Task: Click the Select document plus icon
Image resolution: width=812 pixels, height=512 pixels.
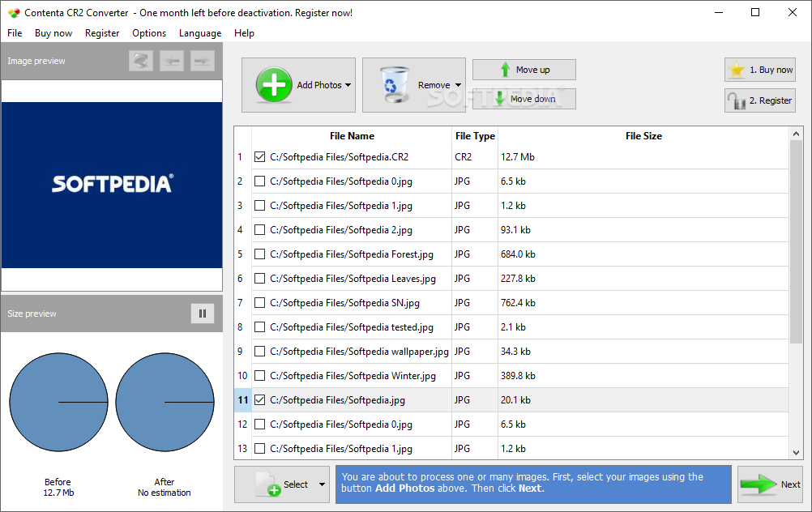Action: click(x=268, y=484)
